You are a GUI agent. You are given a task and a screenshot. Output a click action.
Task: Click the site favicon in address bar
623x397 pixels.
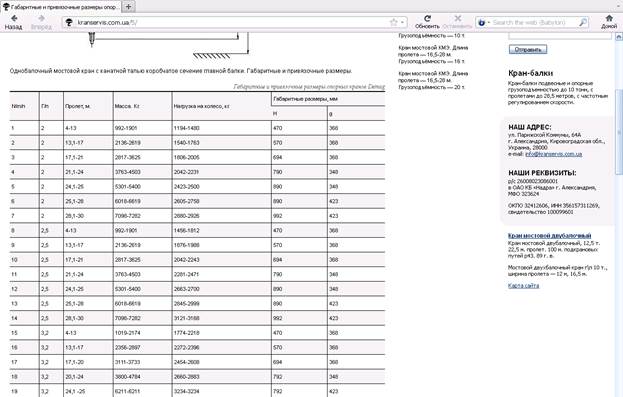tap(69, 22)
